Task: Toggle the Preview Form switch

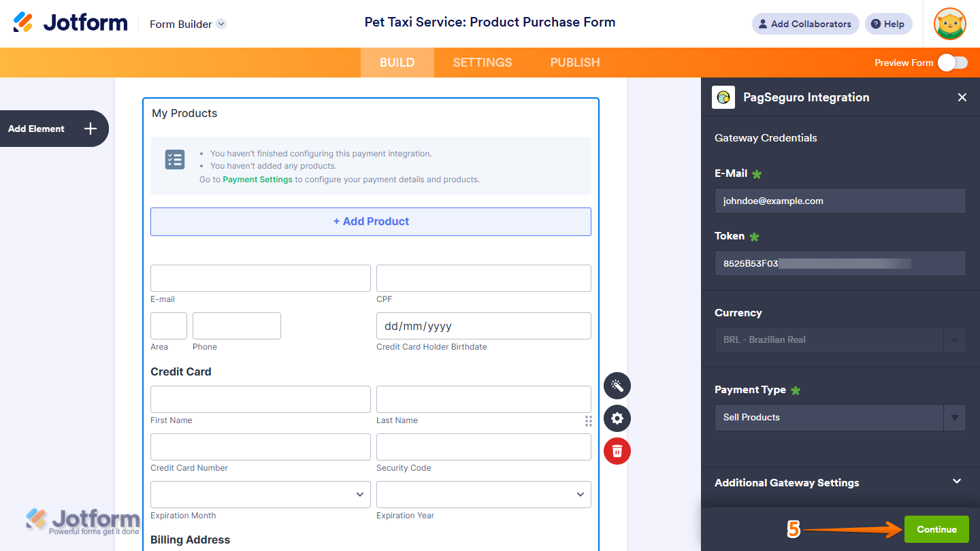Action: pyautogui.click(x=952, y=63)
